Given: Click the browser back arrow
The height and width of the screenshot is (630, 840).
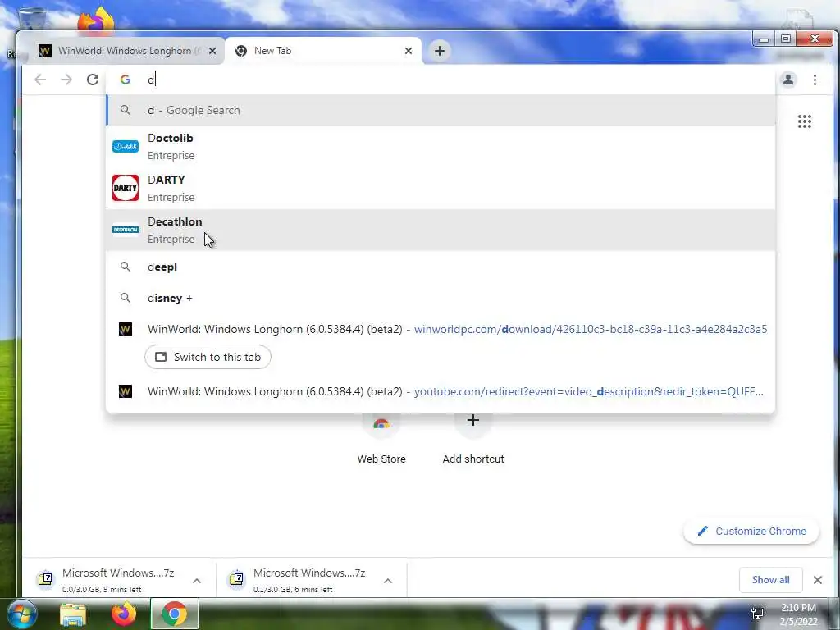Looking at the screenshot, I should pos(40,80).
